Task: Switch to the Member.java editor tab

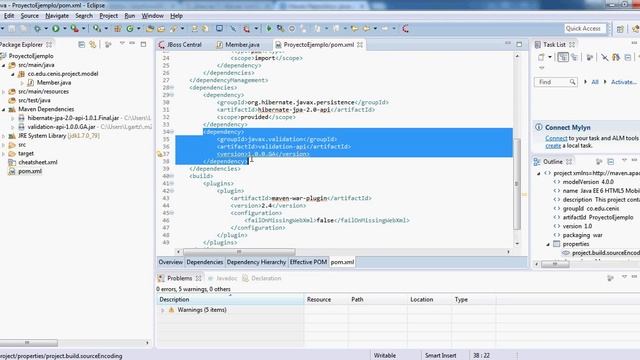Action: [239, 44]
